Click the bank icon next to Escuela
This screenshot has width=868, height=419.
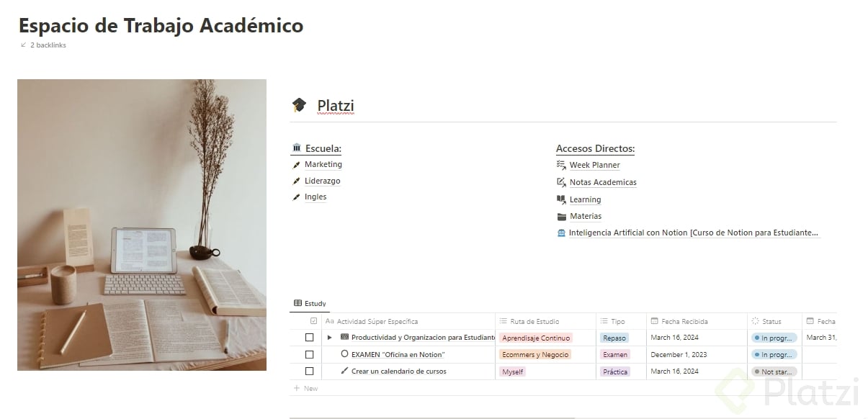[x=297, y=148]
